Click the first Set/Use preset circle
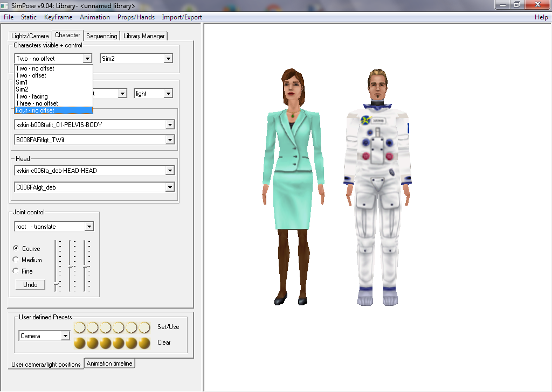 click(x=80, y=327)
